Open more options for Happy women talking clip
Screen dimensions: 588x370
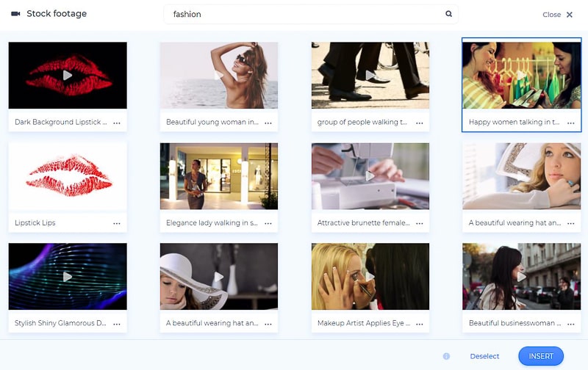tap(571, 123)
